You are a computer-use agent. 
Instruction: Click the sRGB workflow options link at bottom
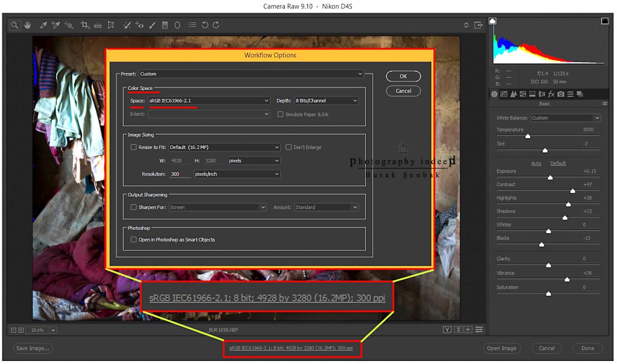pyautogui.click(x=291, y=348)
